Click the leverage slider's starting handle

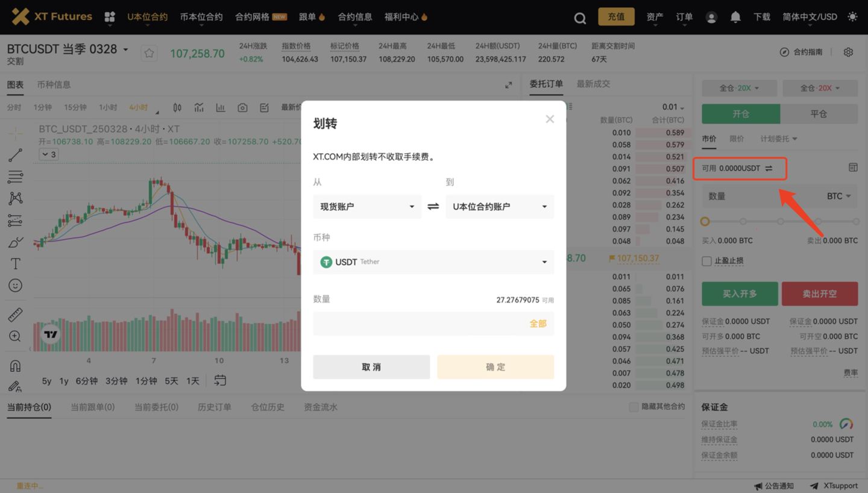705,222
